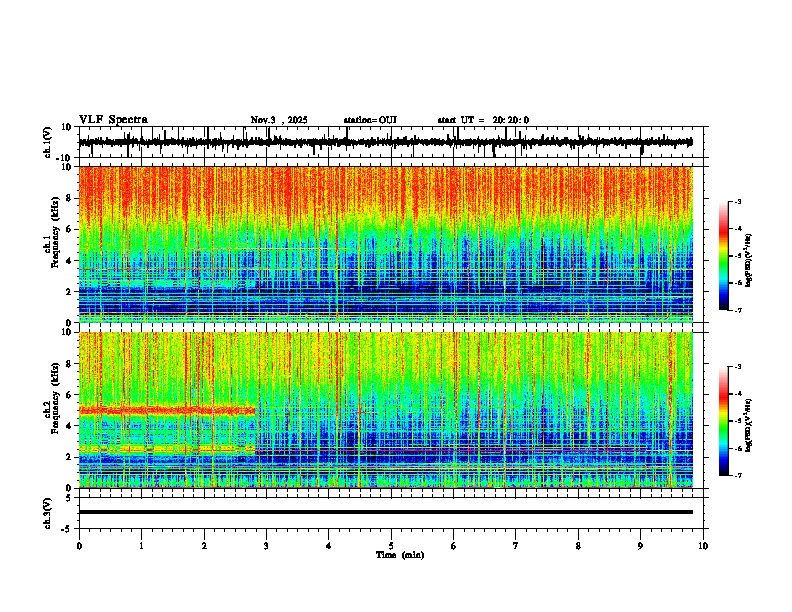Select the ch.2 spectrogram color scale bar
This screenshot has height=612, width=792.
pyautogui.click(x=724, y=421)
